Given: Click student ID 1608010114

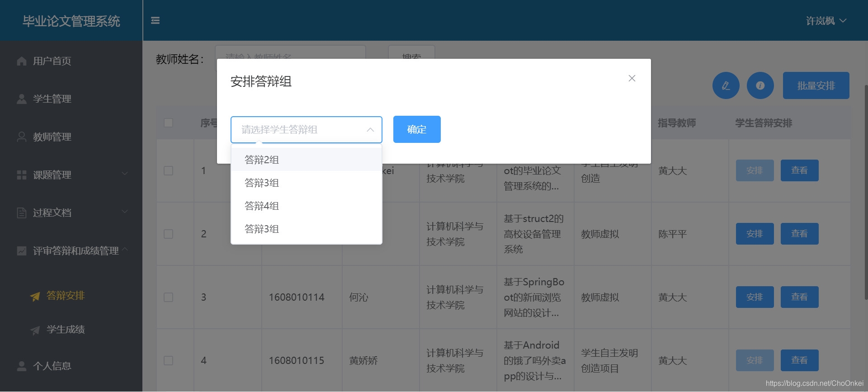Looking at the screenshot, I should [297, 297].
